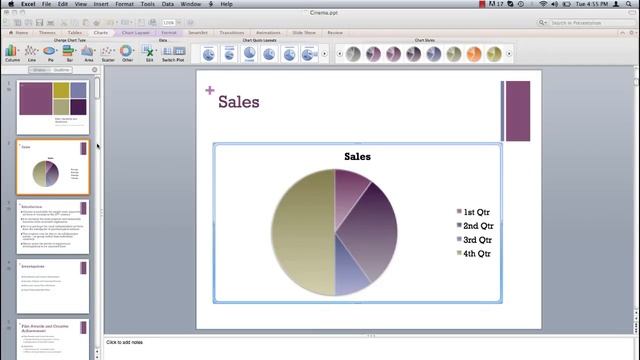Open the Format ribbon tab

169,33
